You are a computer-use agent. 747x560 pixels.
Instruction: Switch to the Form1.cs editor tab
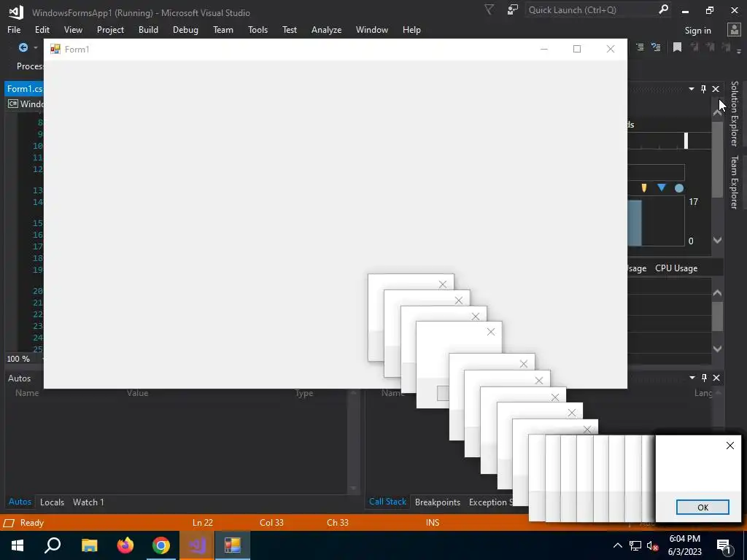24,88
